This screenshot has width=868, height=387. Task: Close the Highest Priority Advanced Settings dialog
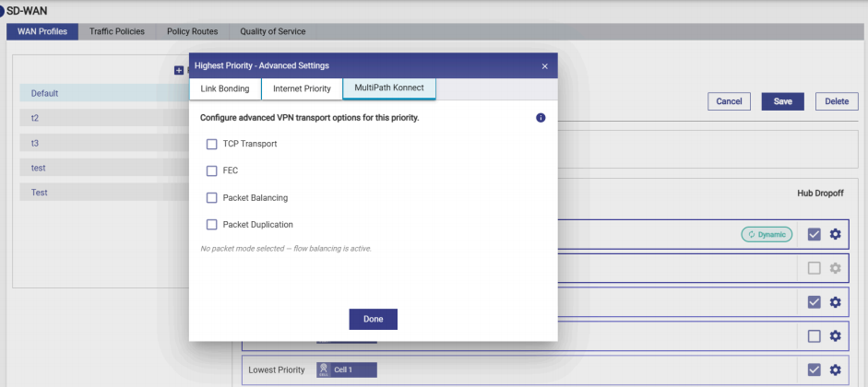coord(545,66)
